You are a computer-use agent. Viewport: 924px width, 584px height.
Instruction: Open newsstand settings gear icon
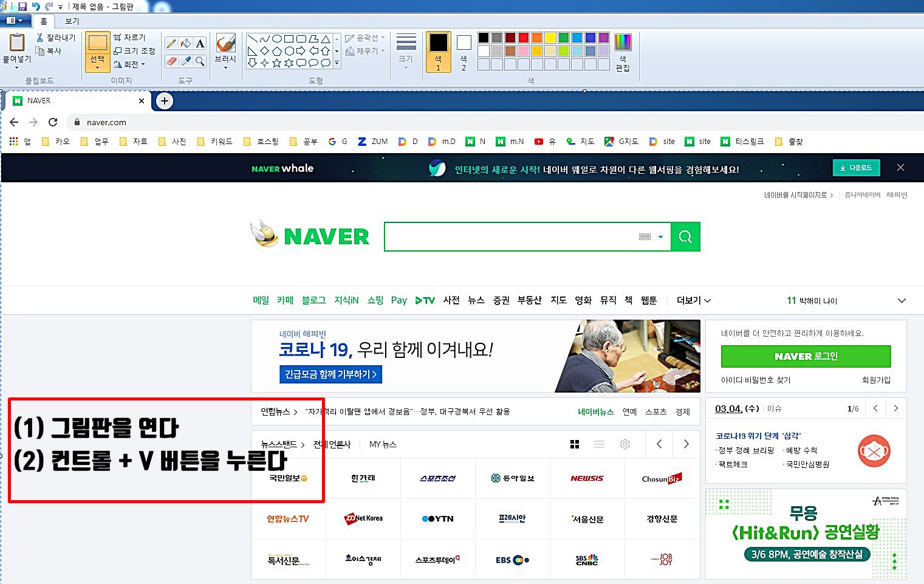[x=625, y=444]
